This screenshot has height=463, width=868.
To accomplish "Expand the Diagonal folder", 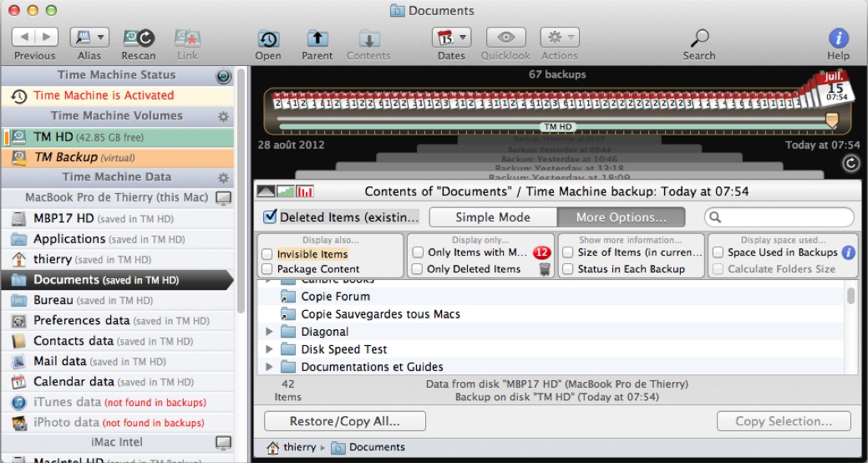I will [270, 332].
